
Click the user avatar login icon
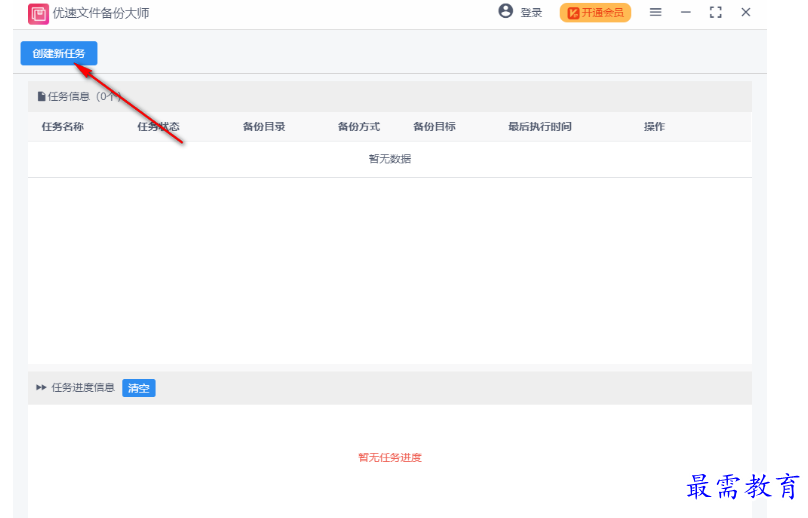[506, 11]
